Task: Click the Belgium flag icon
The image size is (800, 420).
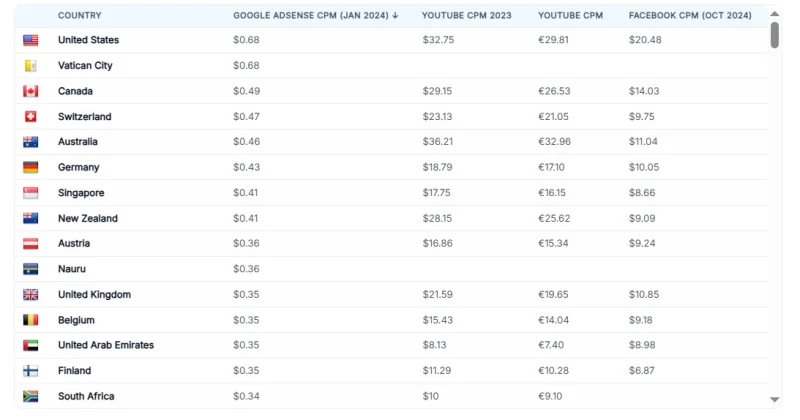Action: pos(31,320)
